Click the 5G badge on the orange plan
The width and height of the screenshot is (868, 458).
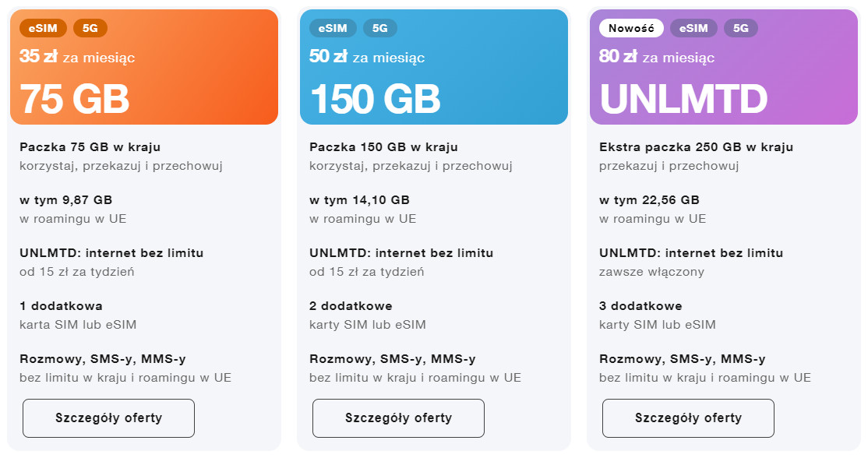tap(90, 28)
